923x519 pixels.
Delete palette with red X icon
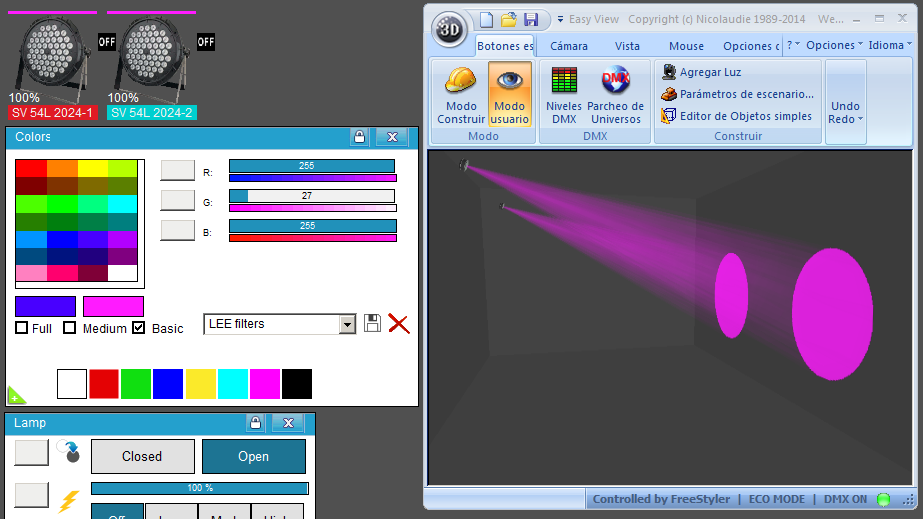[x=399, y=324]
